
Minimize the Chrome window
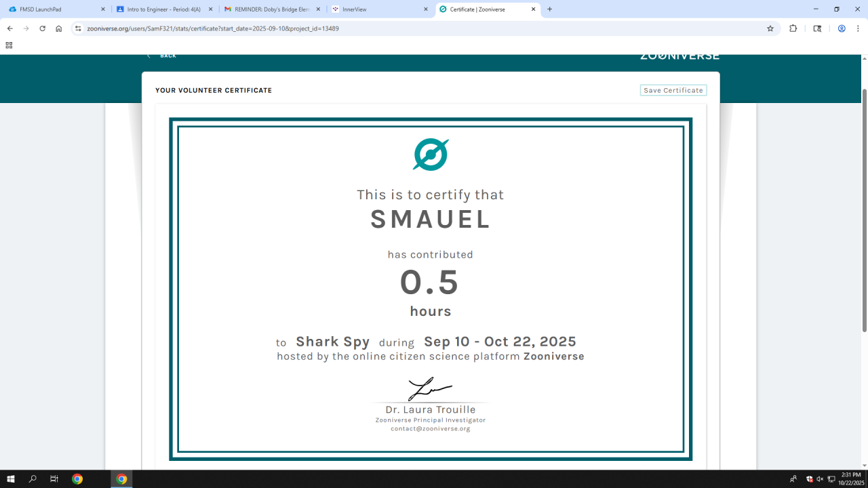tap(816, 9)
